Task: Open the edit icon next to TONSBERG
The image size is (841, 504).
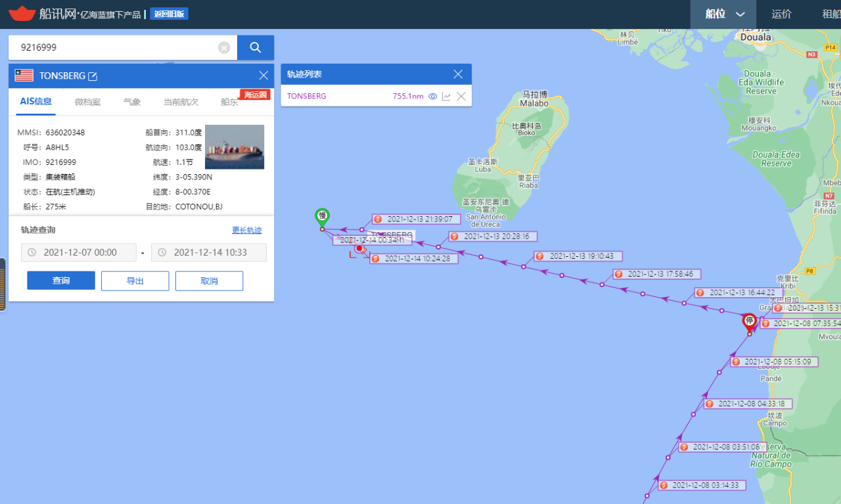Action: click(93, 76)
